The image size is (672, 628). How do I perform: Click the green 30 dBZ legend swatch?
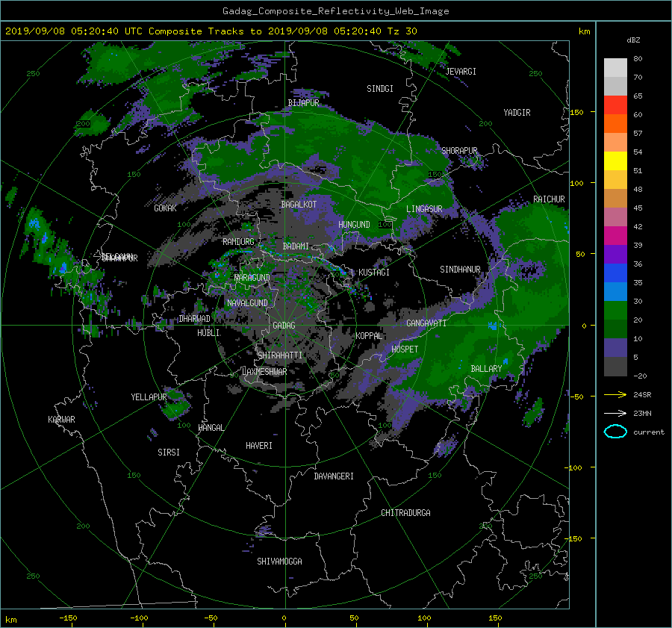[615, 310]
